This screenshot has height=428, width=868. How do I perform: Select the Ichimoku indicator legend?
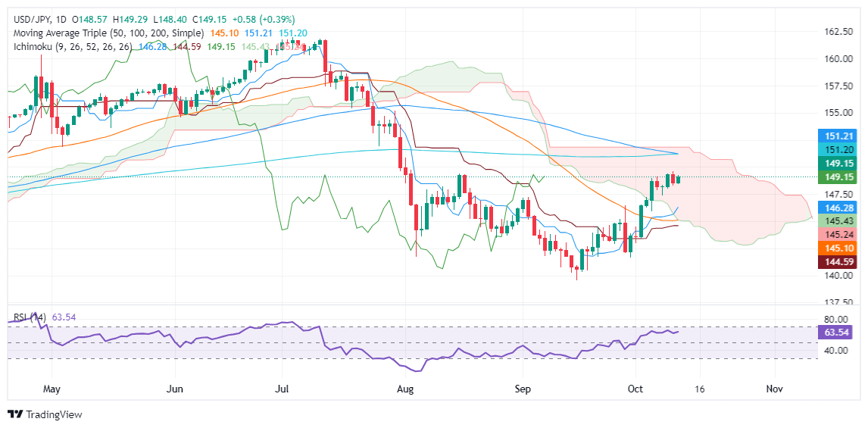71,48
